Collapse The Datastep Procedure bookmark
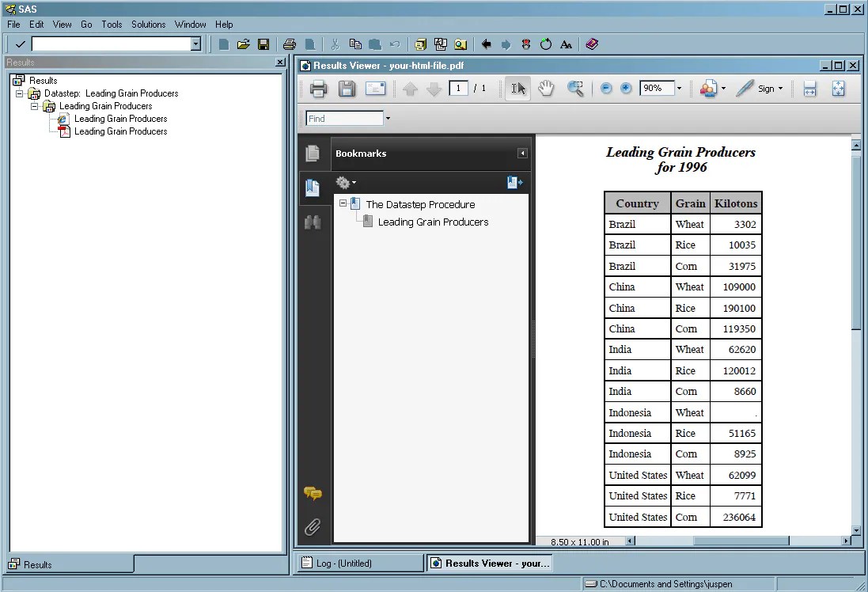This screenshot has height=592, width=868. pyautogui.click(x=343, y=204)
